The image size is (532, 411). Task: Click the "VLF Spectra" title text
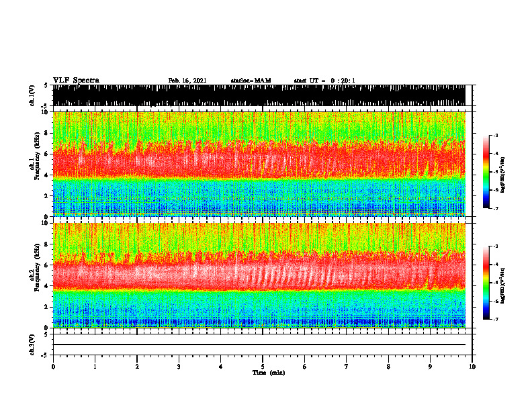[76, 81]
